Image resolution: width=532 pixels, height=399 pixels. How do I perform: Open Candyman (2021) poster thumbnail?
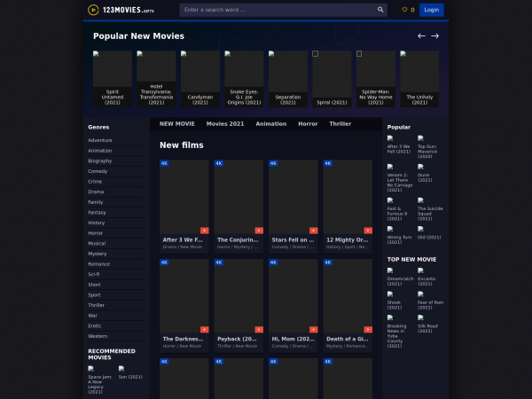tap(200, 69)
